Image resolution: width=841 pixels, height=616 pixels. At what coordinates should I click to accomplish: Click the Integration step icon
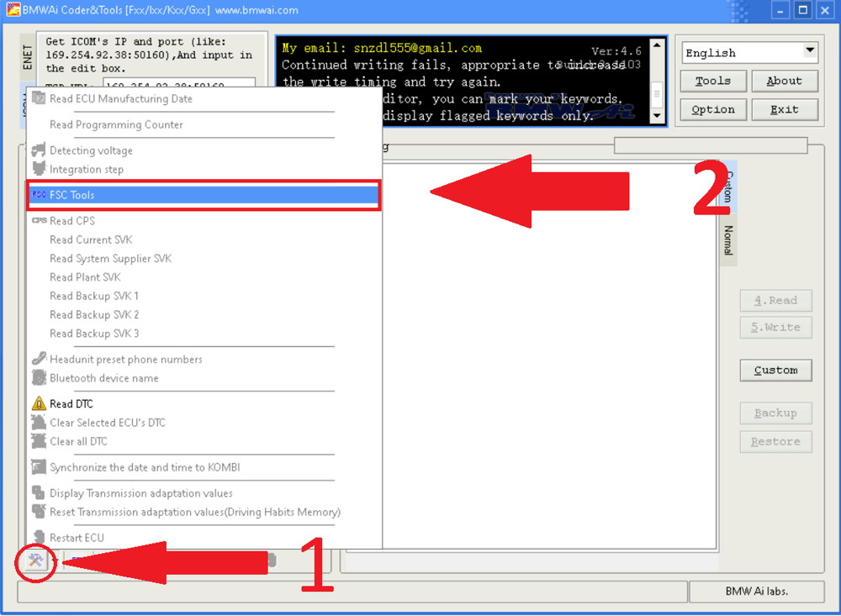39,169
